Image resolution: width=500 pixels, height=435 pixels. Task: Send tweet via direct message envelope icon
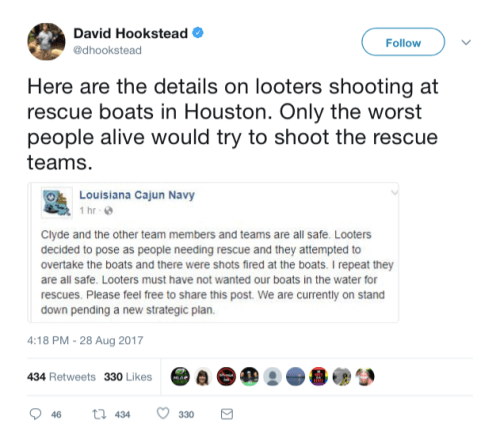click(x=227, y=414)
